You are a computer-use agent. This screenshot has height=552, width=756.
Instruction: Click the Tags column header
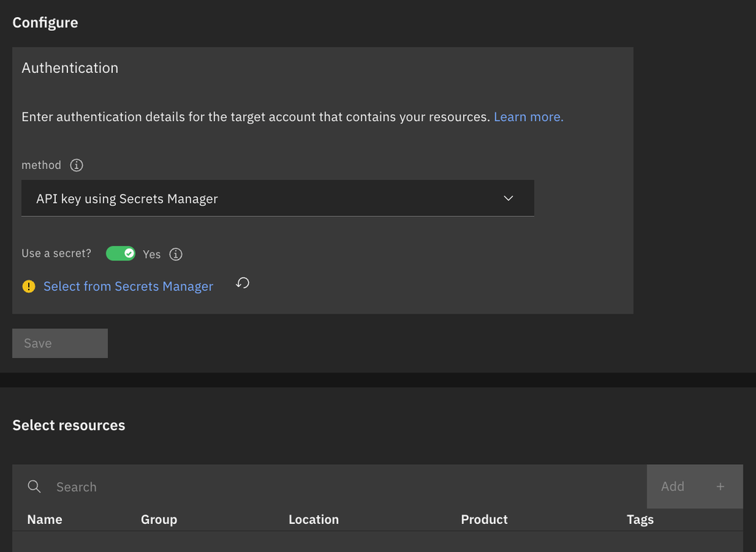(x=639, y=520)
